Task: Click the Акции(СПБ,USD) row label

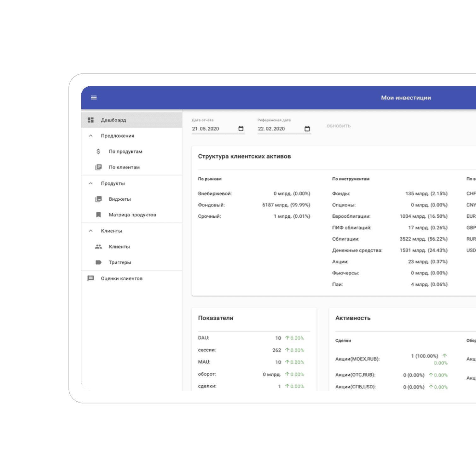Action: tap(355, 387)
